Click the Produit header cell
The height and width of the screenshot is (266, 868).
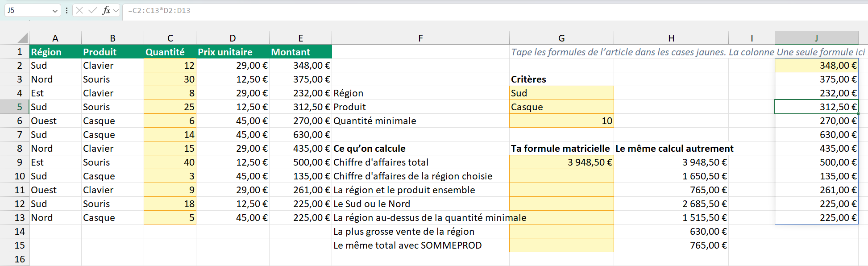pos(112,52)
